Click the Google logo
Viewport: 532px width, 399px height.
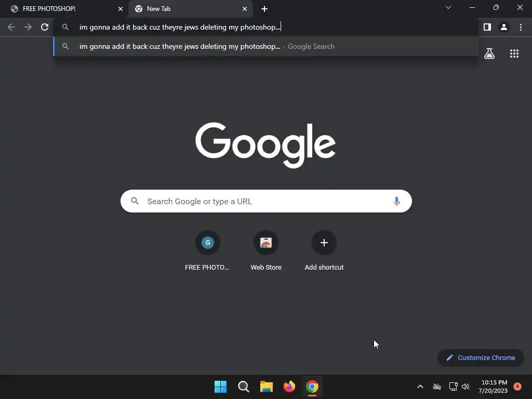coord(265,145)
